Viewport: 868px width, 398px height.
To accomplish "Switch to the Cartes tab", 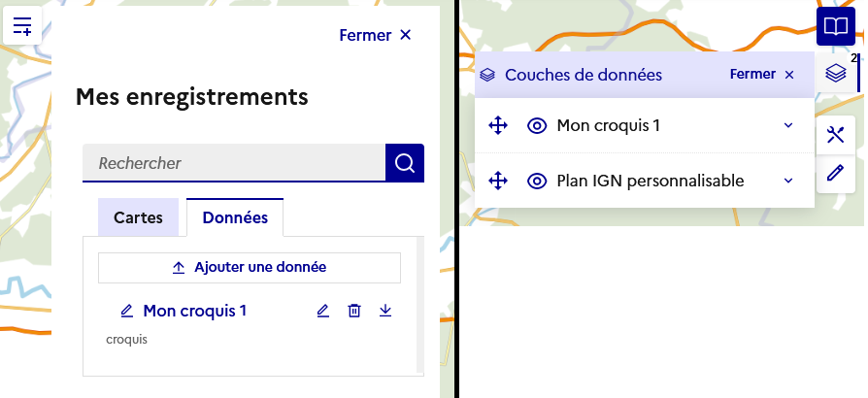I will click(x=138, y=218).
